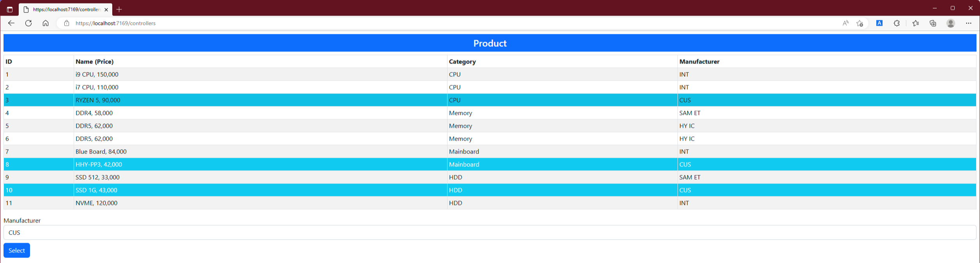Open Favorites list icon
980x263 pixels.
(916, 23)
